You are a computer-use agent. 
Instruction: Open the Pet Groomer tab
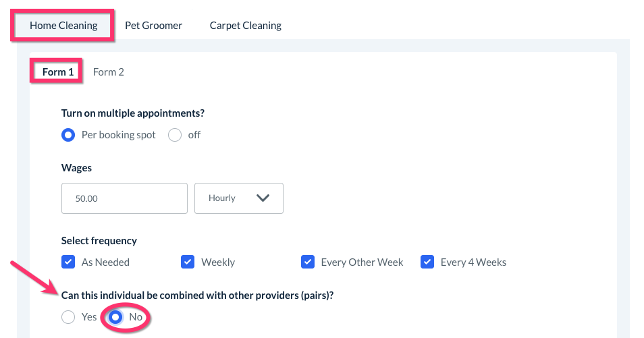153,26
